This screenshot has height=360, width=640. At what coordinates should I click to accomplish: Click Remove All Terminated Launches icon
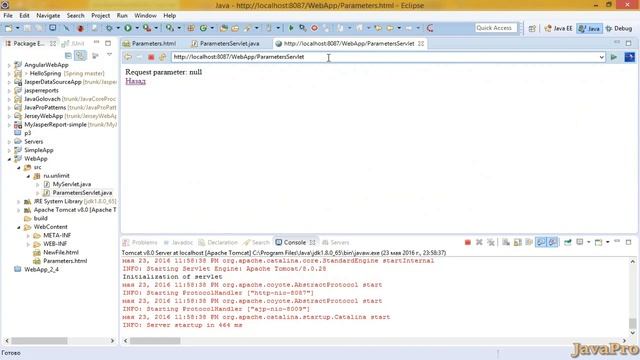pyautogui.click(x=491, y=242)
